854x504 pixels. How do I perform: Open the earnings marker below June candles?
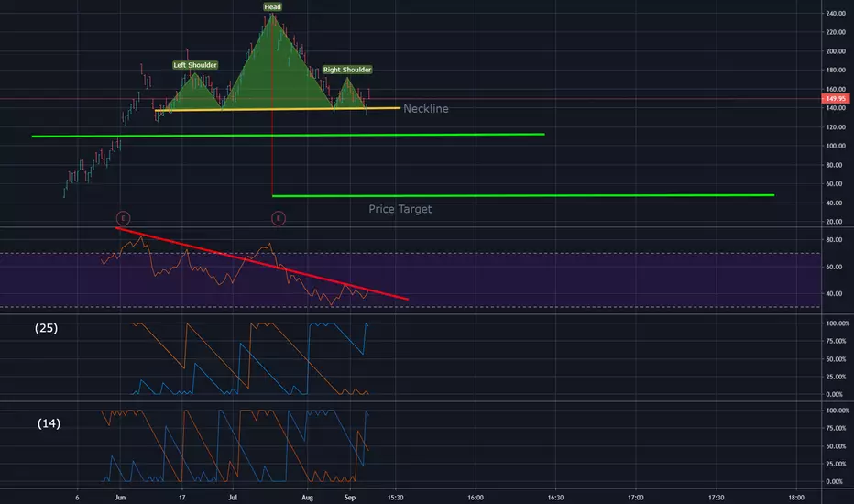click(x=123, y=218)
